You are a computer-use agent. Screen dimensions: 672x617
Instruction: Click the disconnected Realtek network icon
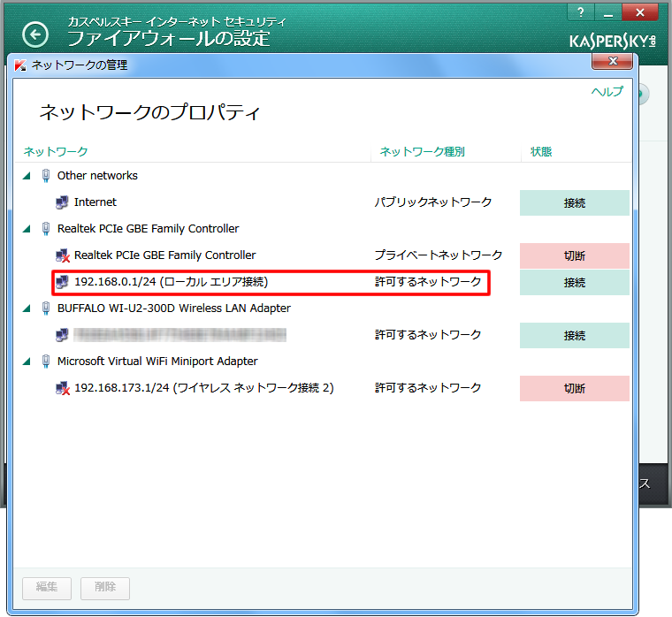click(x=62, y=255)
